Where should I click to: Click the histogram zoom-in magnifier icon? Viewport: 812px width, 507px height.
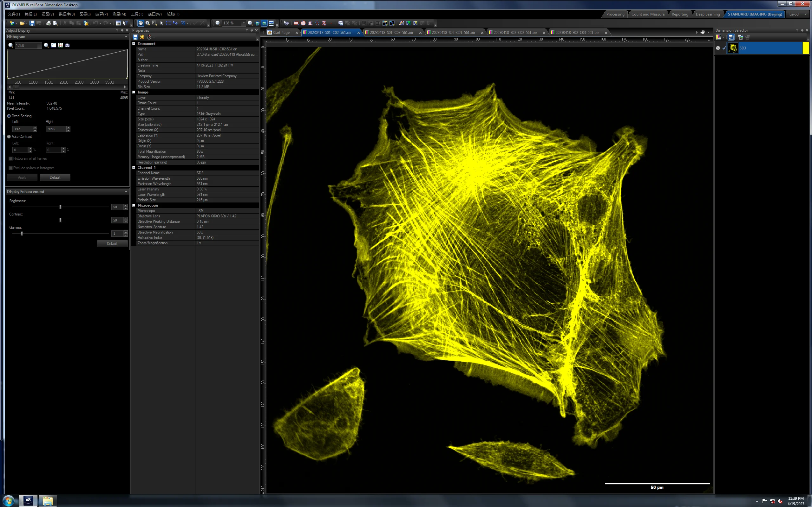(x=46, y=45)
